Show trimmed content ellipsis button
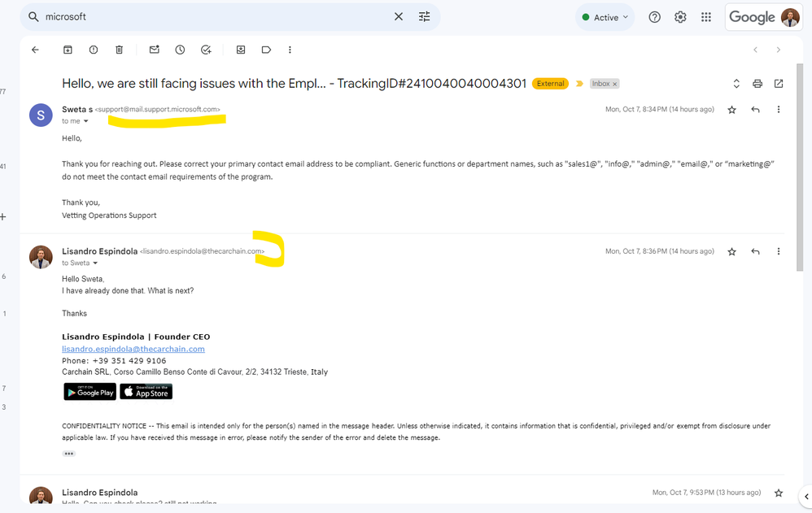Screen dimensions: 812x513 click(x=69, y=454)
